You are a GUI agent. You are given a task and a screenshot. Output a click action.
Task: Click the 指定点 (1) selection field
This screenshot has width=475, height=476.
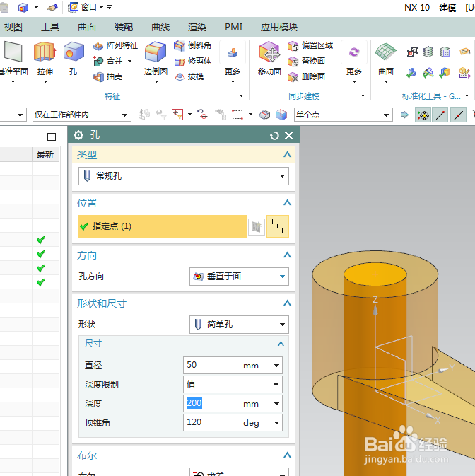[163, 226]
